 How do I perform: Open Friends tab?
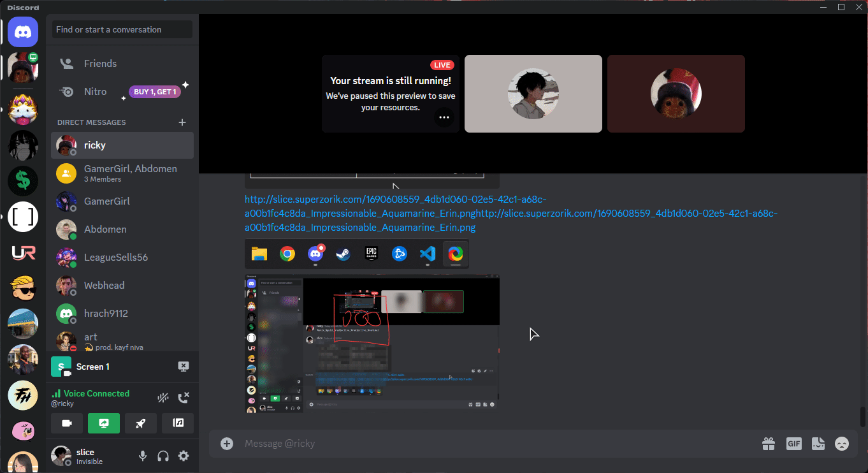click(100, 64)
